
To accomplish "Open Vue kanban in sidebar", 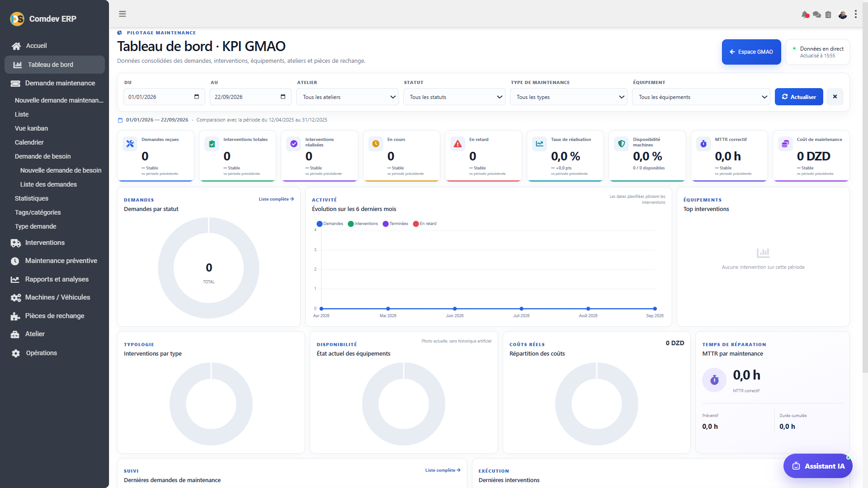I will (31, 128).
